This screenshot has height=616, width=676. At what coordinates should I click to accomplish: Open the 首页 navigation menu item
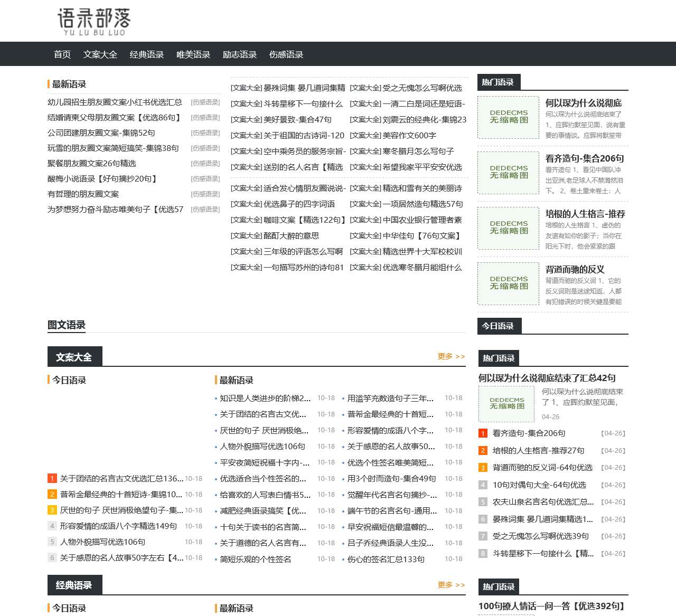[x=62, y=54]
